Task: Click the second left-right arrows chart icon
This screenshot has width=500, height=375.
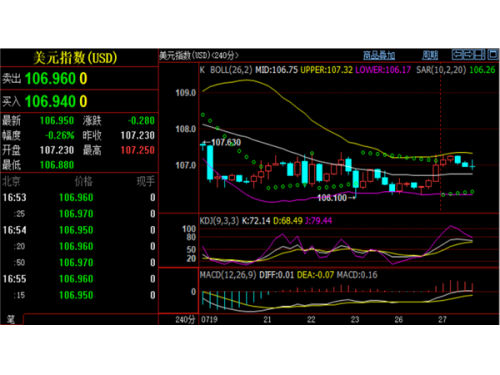Action: (468, 54)
